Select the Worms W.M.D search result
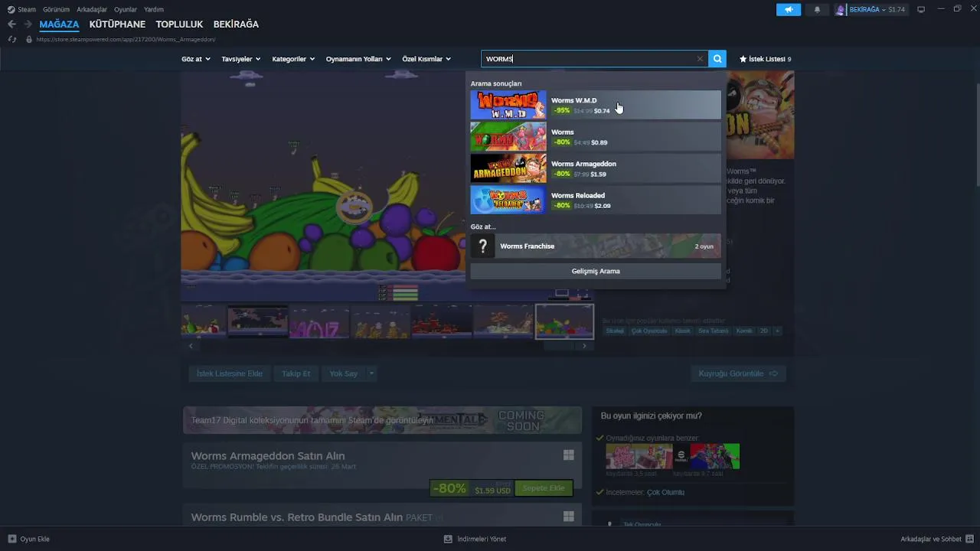 [596, 105]
